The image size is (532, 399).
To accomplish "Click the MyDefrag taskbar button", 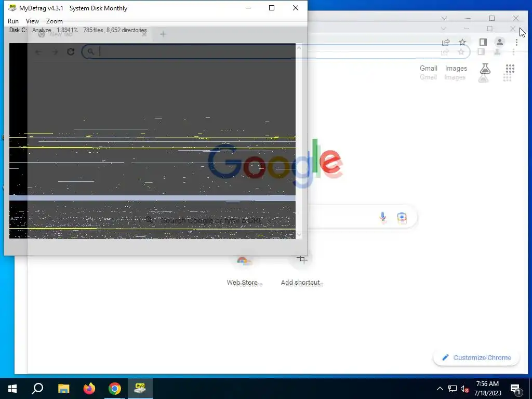I will (140, 389).
